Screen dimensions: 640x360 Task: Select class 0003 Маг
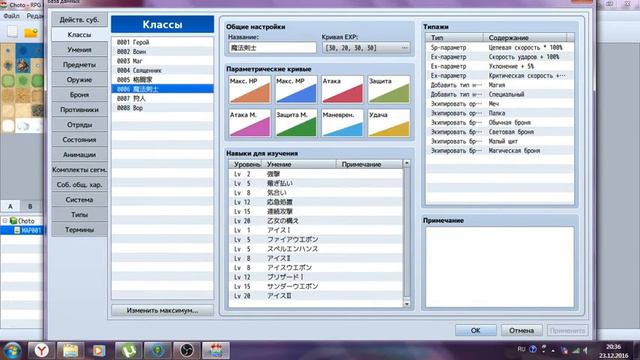pyautogui.click(x=162, y=61)
